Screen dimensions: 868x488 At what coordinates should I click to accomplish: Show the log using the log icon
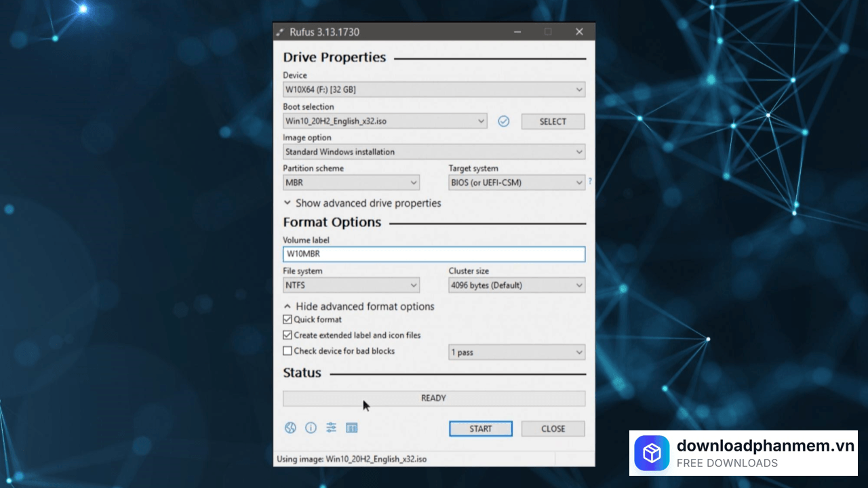pos(351,428)
